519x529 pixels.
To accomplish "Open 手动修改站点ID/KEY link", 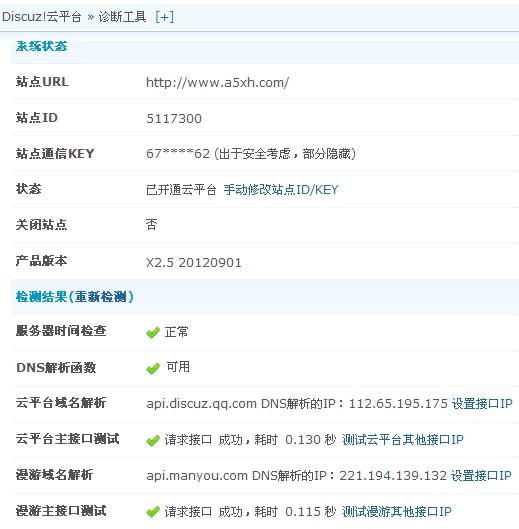I will click(x=281, y=190).
